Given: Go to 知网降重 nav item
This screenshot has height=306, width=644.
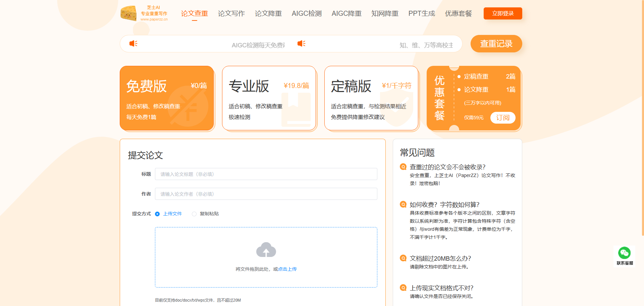Looking at the screenshot, I should pos(385,13).
